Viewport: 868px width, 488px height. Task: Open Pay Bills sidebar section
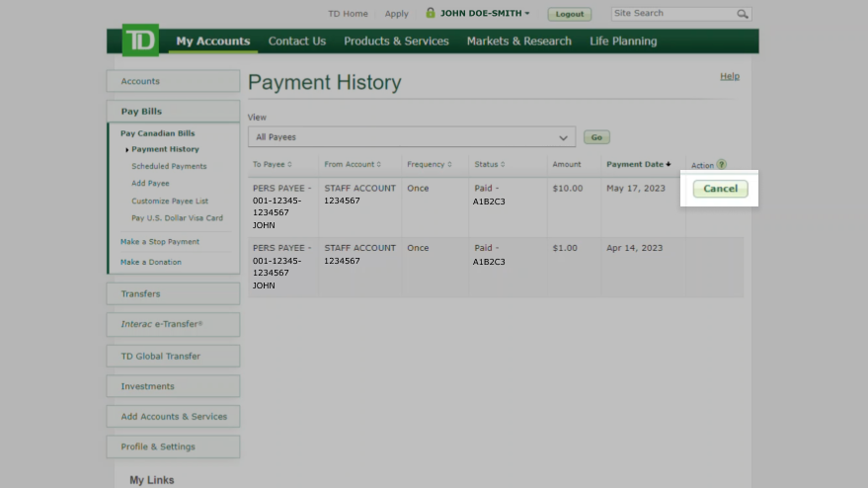tap(173, 112)
